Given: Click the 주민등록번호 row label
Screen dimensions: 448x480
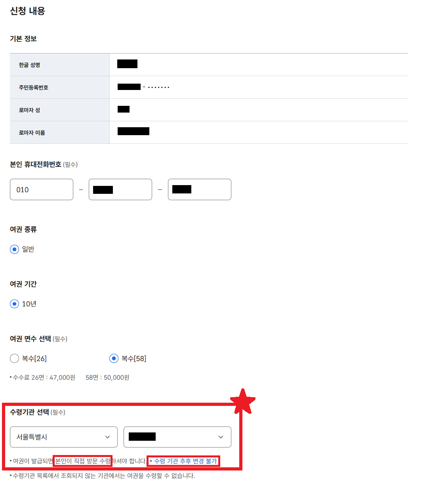Looking at the screenshot, I should (34, 88).
